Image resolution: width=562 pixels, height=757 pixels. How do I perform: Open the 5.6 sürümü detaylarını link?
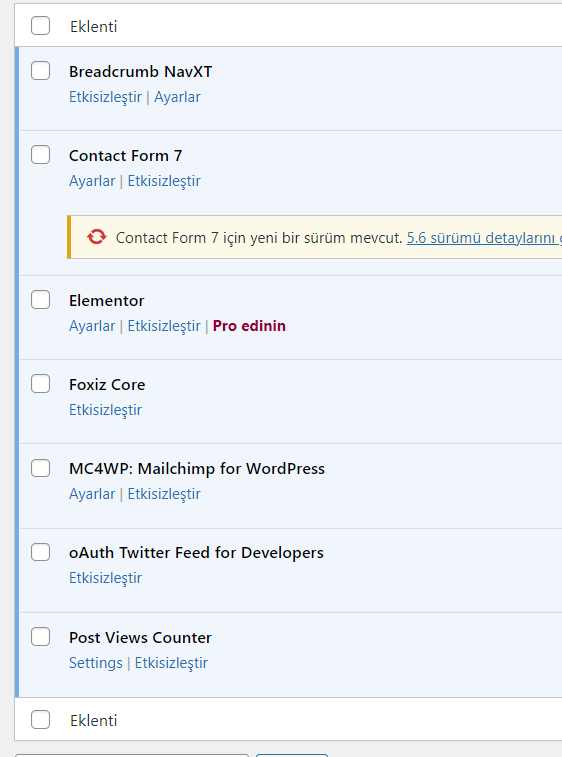pos(484,238)
